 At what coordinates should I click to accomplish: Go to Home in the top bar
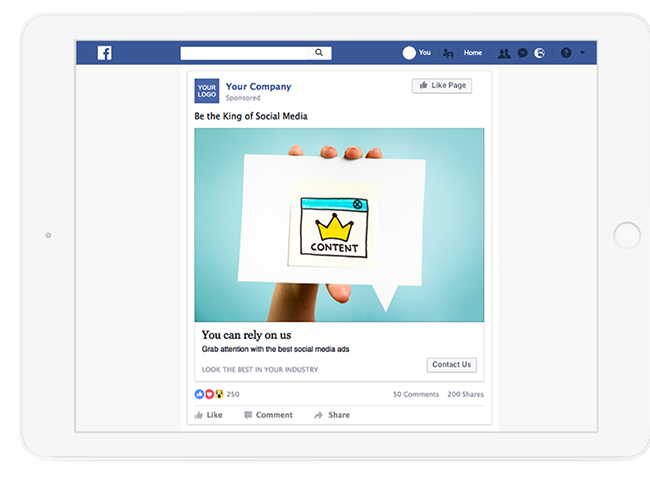(x=473, y=53)
